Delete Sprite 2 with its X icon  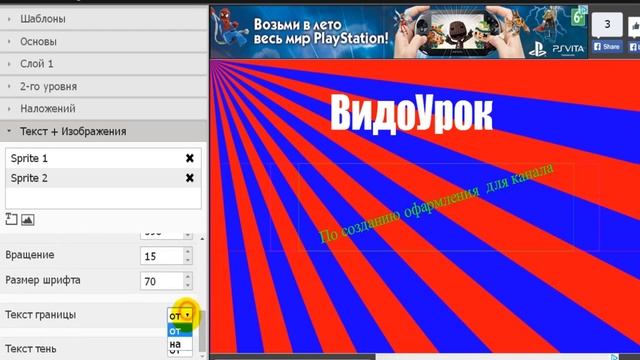pyautogui.click(x=189, y=178)
